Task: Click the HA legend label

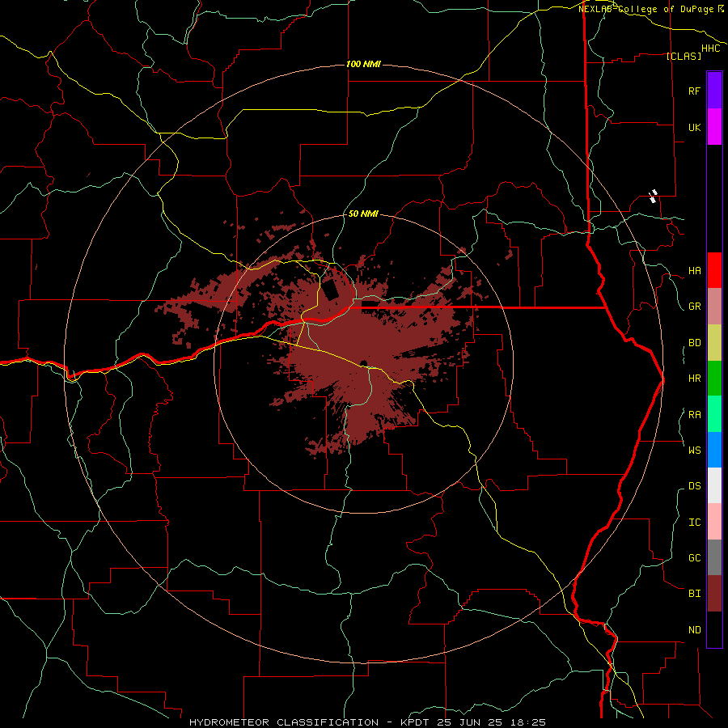Action: (x=694, y=271)
